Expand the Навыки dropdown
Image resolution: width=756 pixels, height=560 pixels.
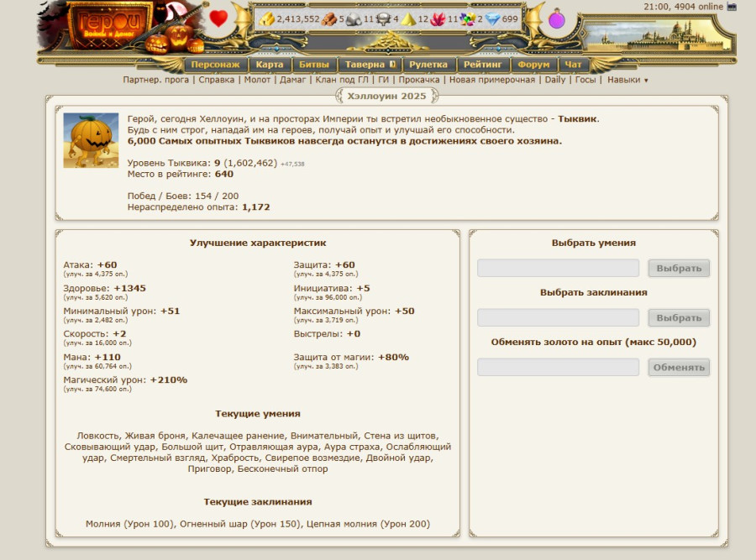(x=627, y=80)
